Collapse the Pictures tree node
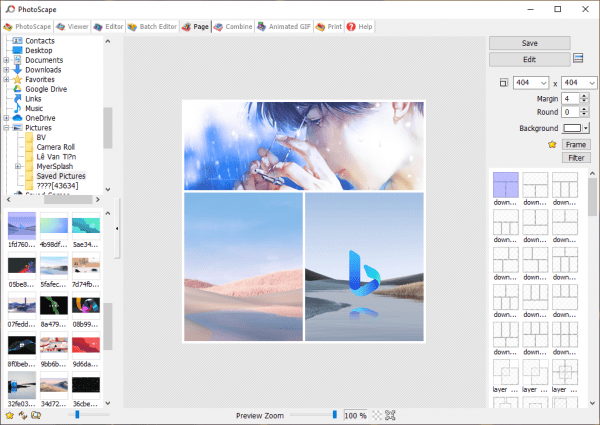The height and width of the screenshot is (425, 600). coord(6,128)
